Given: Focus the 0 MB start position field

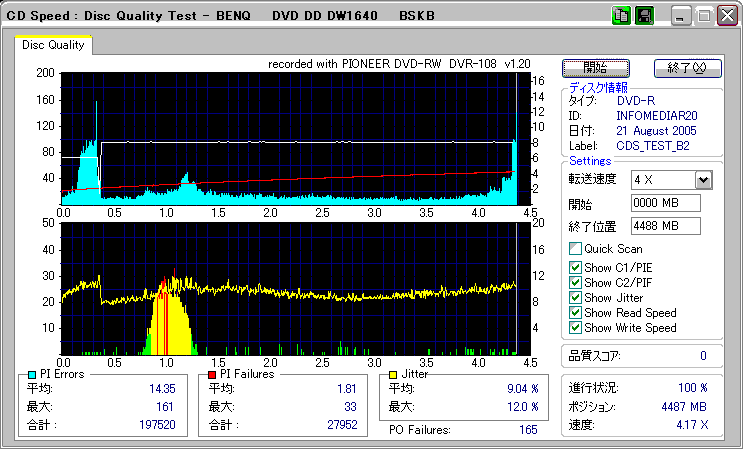Looking at the screenshot, I should (x=665, y=204).
